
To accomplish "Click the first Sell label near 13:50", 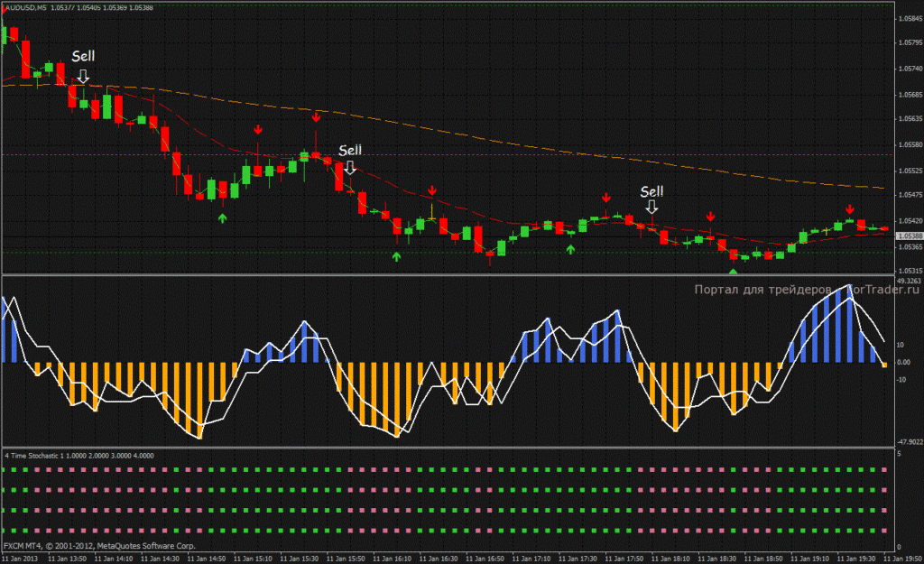I will [83, 57].
